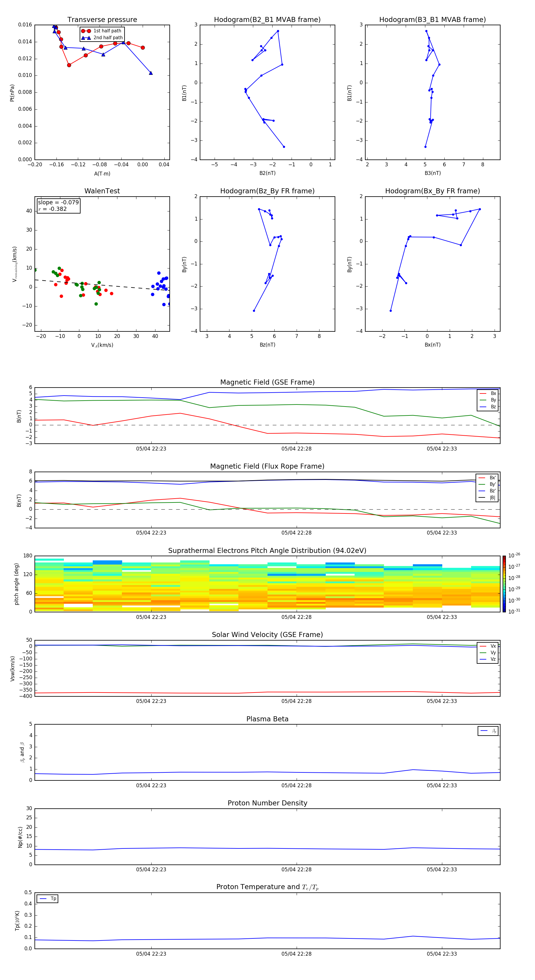Select the Vy entry in velocity legend
This screenshot has width=535, height=980.
(488, 653)
